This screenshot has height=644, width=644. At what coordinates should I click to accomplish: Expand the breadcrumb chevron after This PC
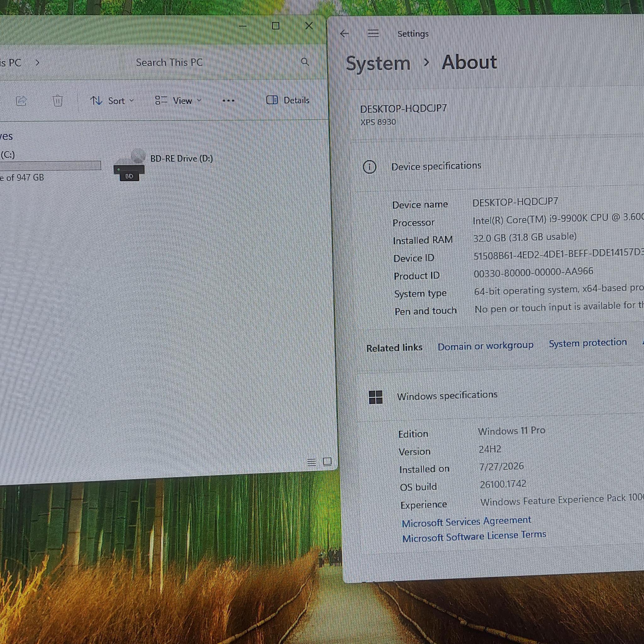[x=37, y=62]
